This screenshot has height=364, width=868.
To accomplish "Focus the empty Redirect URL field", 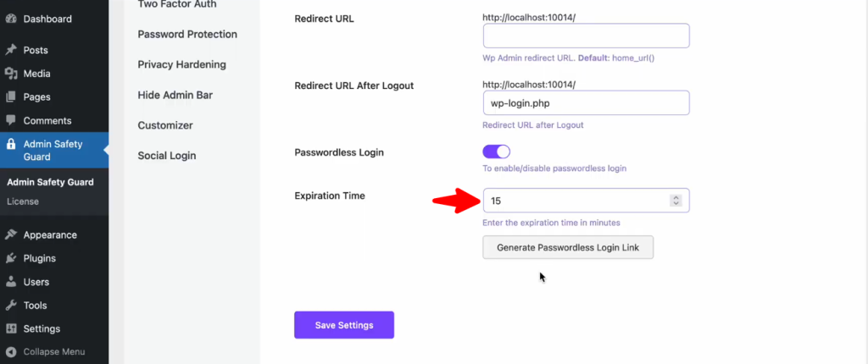I will 586,36.
